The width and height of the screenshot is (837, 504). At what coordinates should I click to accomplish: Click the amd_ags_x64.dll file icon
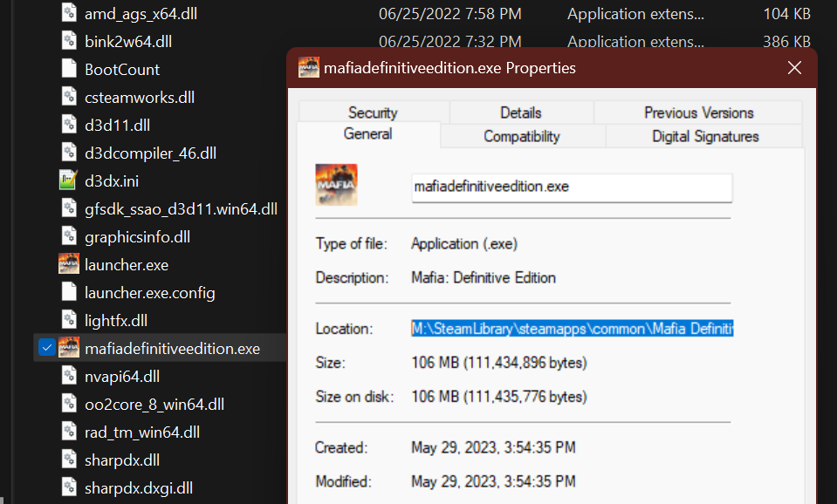pyautogui.click(x=69, y=13)
